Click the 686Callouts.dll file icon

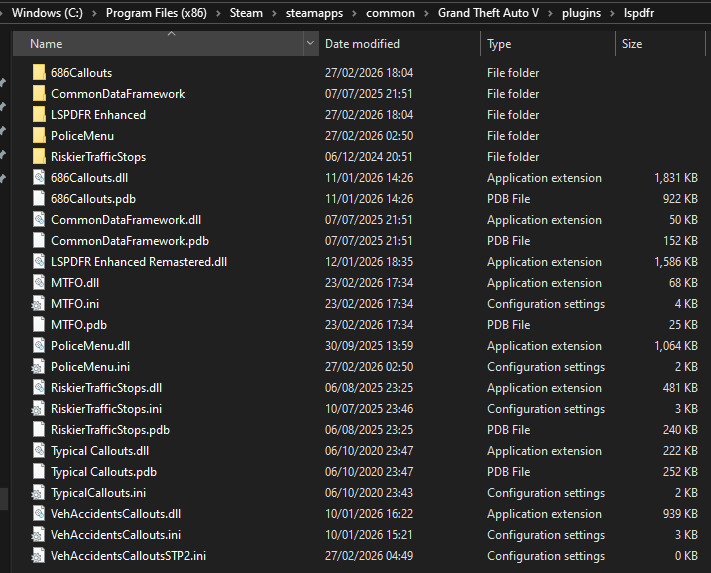pos(39,178)
